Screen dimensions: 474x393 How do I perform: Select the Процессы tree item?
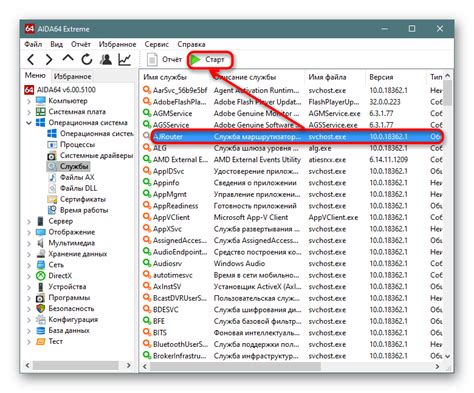77,145
